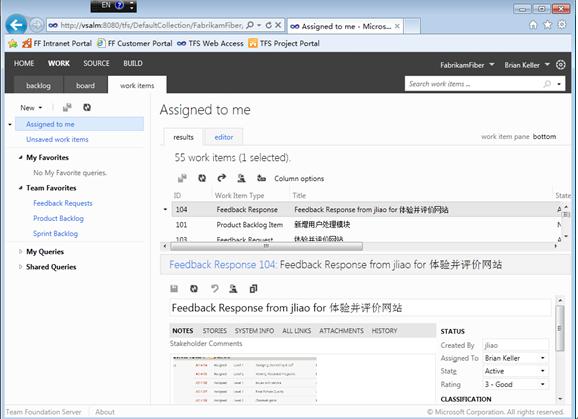Click the person icon in work item toolbar
This screenshot has height=419, width=578.
[x=233, y=289]
